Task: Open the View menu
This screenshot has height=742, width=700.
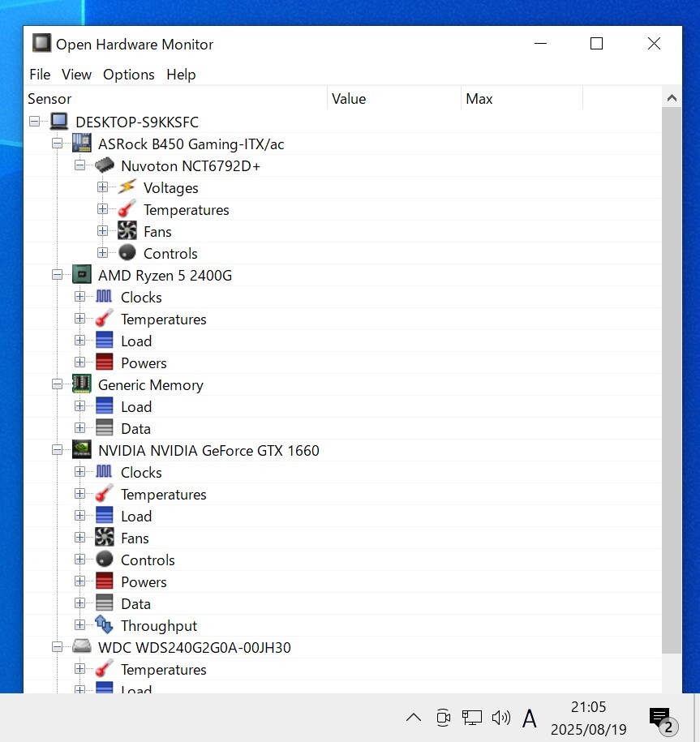Action: [76, 75]
